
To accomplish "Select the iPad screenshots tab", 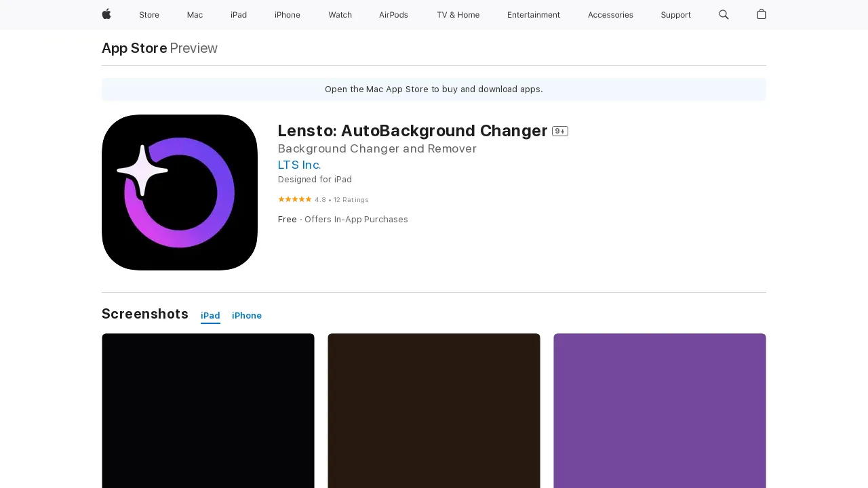I will [x=210, y=316].
